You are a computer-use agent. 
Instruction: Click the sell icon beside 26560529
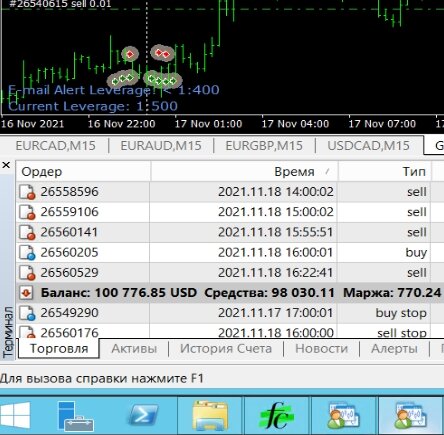[x=27, y=273]
